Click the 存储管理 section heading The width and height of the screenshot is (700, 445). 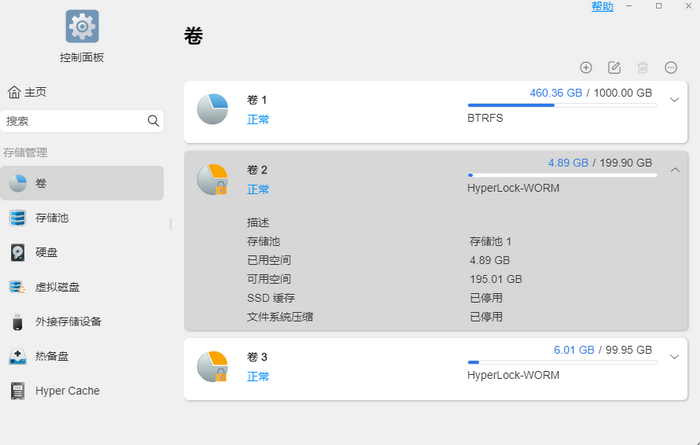tap(25, 153)
